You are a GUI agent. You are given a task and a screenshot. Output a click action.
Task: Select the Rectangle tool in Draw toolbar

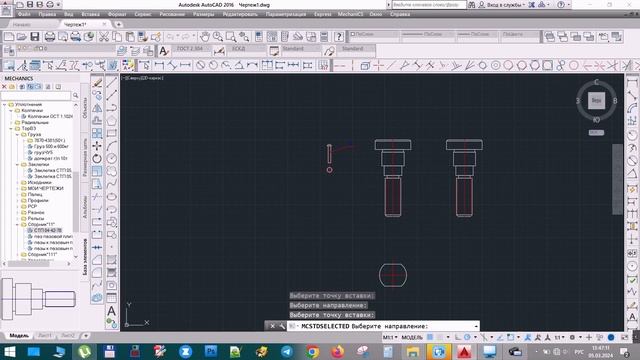(112, 133)
